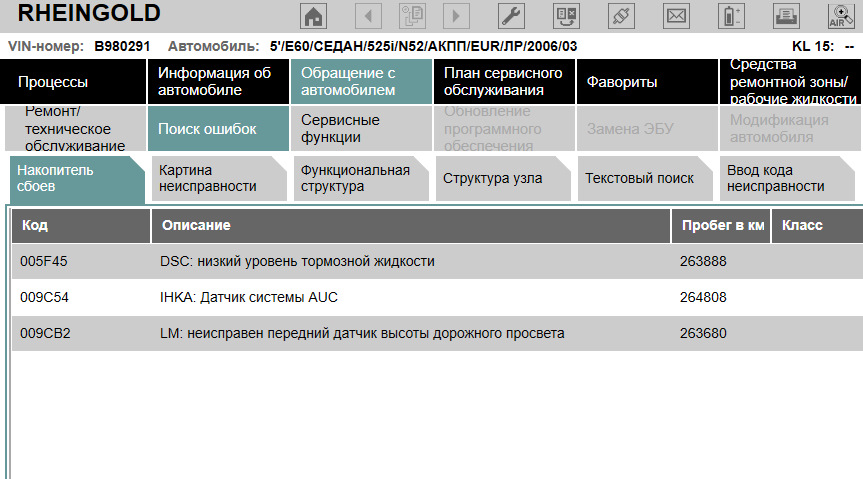Click Модификация автомобиля item
The height and width of the screenshot is (479, 863).
point(791,128)
